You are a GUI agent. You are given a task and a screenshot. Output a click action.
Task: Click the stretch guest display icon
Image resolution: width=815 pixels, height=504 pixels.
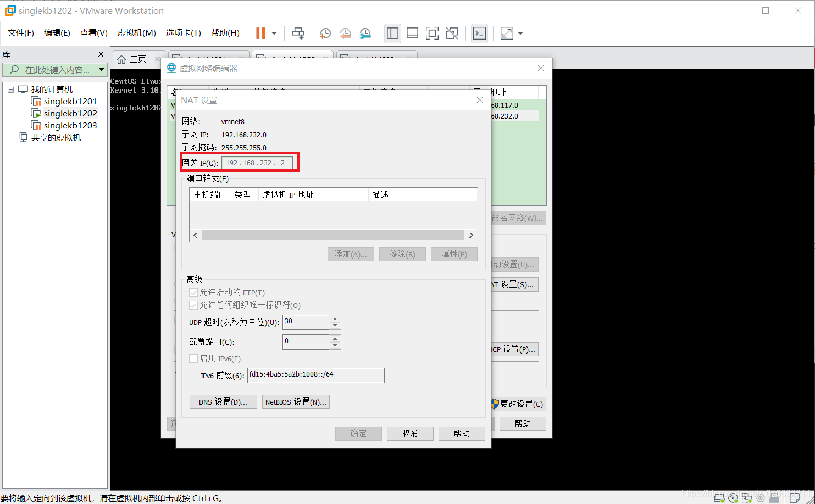[507, 33]
